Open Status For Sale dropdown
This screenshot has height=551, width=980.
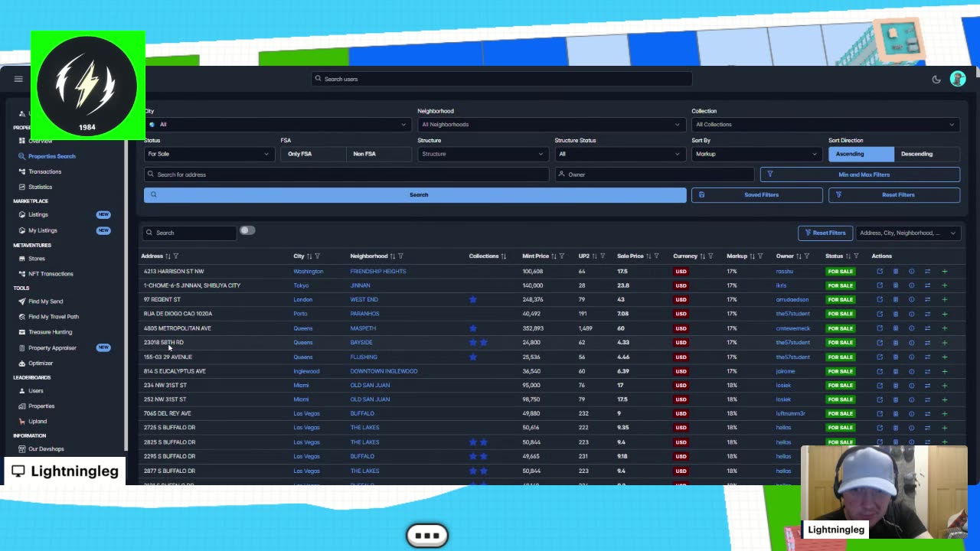[208, 154]
